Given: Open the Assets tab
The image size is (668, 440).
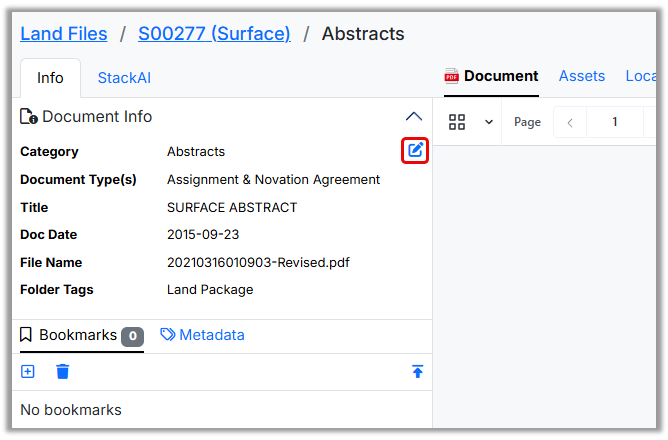Looking at the screenshot, I should [x=582, y=76].
